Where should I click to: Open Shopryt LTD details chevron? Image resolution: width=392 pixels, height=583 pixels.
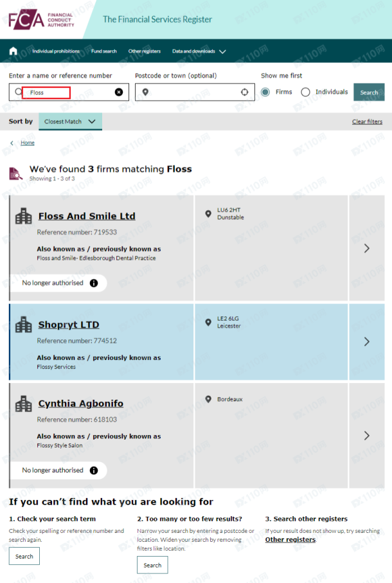[367, 342]
